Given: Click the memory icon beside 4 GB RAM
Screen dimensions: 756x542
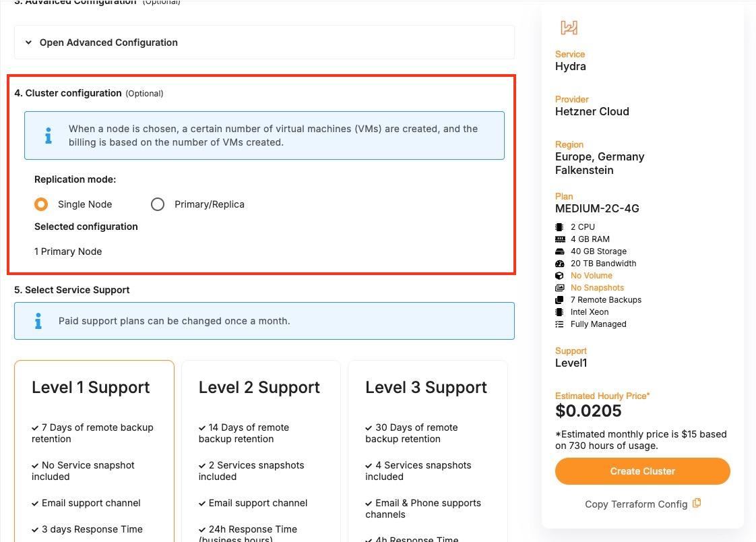Looking at the screenshot, I should [559, 239].
